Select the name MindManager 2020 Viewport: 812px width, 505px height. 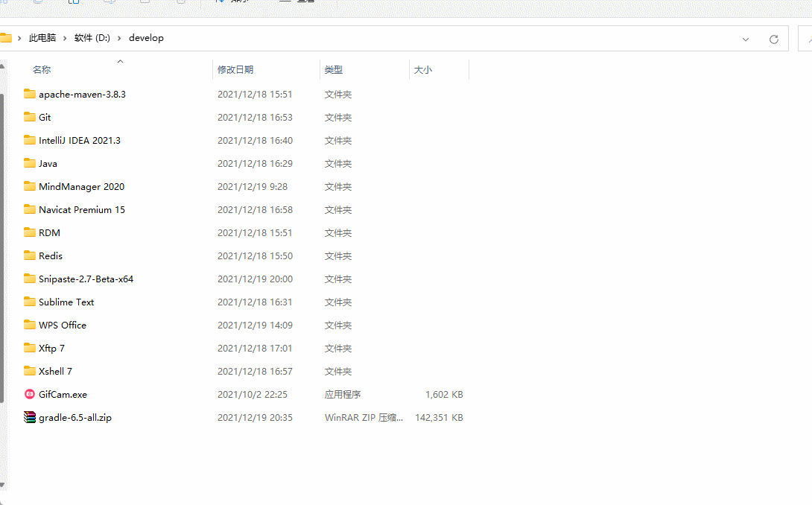coord(82,186)
